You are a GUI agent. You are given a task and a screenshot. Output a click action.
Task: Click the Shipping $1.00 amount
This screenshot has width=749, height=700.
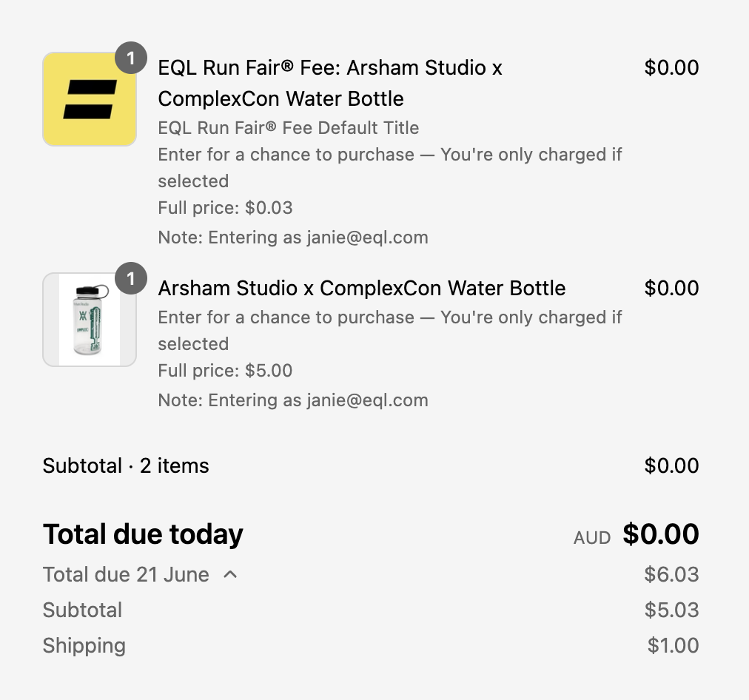pos(673,645)
